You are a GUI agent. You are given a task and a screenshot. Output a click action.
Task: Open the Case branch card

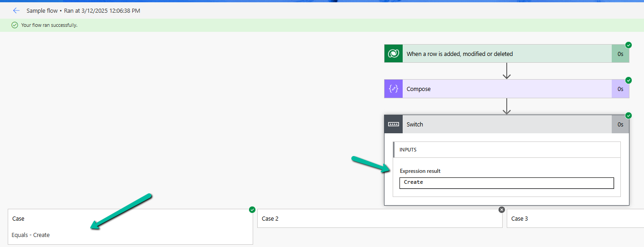coord(130,227)
